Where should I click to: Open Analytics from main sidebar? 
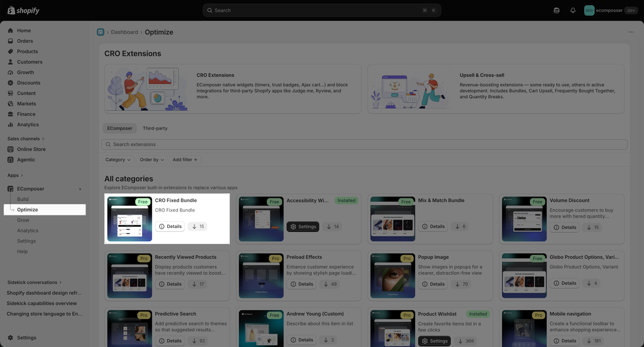[28, 125]
